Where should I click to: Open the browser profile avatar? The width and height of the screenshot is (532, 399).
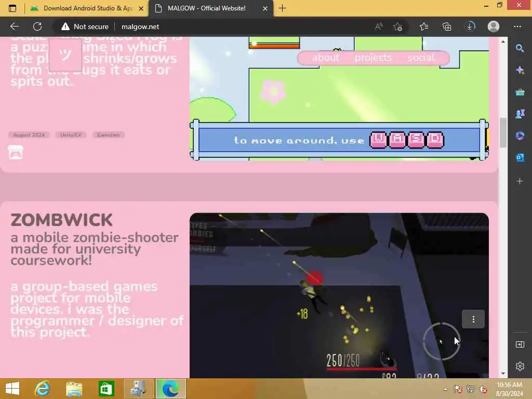[x=494, y=26]
